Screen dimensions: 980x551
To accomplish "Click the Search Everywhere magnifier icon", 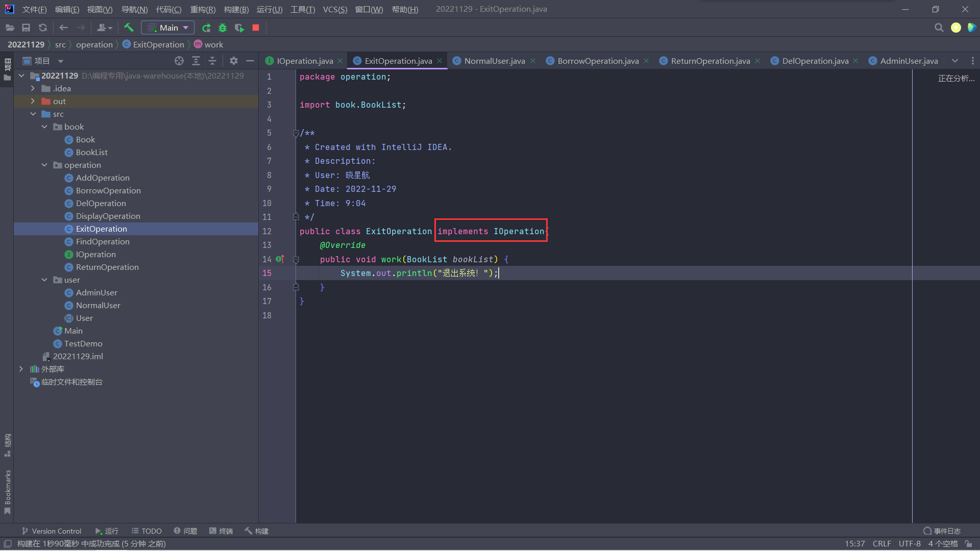I will click(x=939, y=28).
